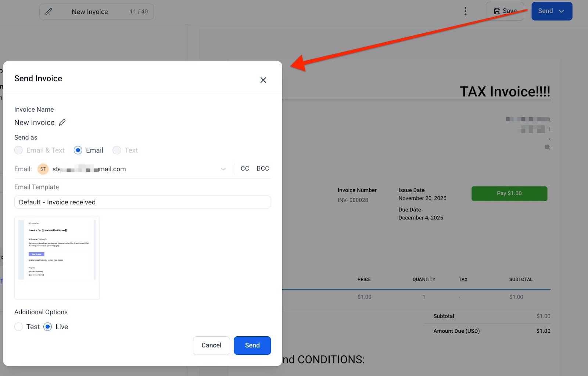The width and height of the screenshot is (588, 376).
Task: Click the pencil icon beside the invoice title
Action: pos(49,11)
